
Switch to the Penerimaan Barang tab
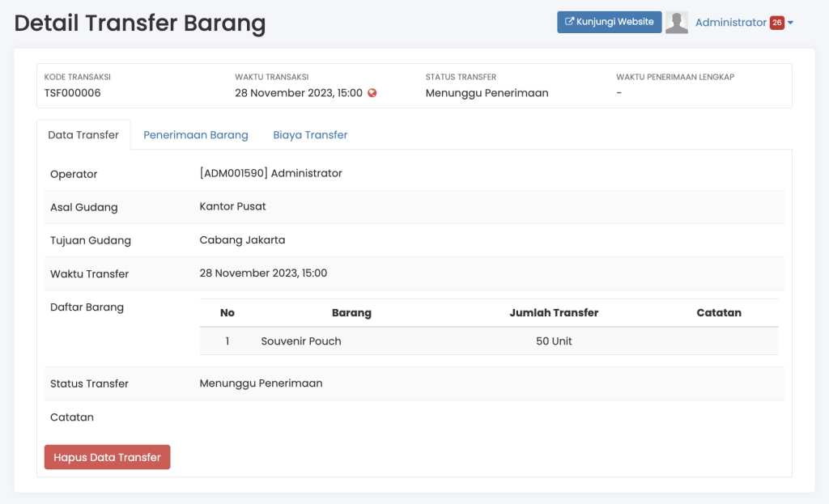point(196,134)
